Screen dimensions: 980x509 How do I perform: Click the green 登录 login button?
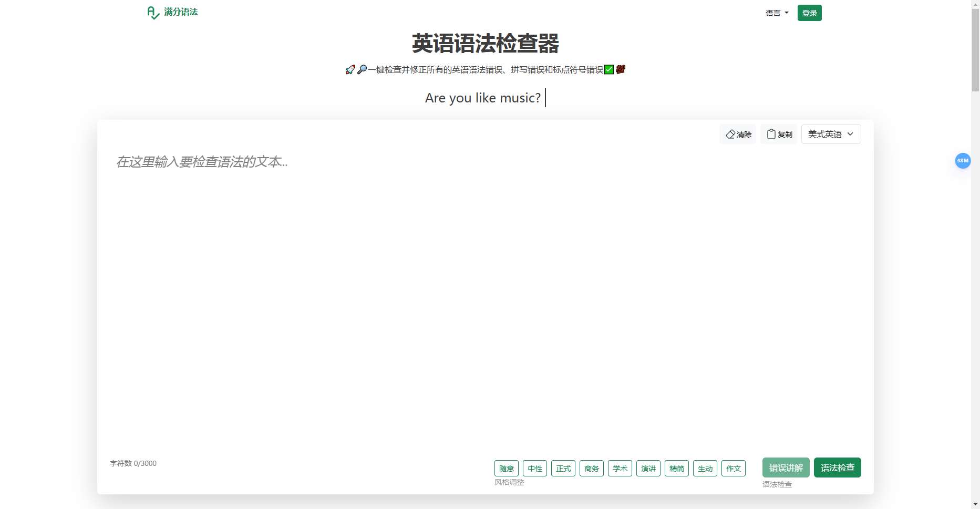point(809,13)
